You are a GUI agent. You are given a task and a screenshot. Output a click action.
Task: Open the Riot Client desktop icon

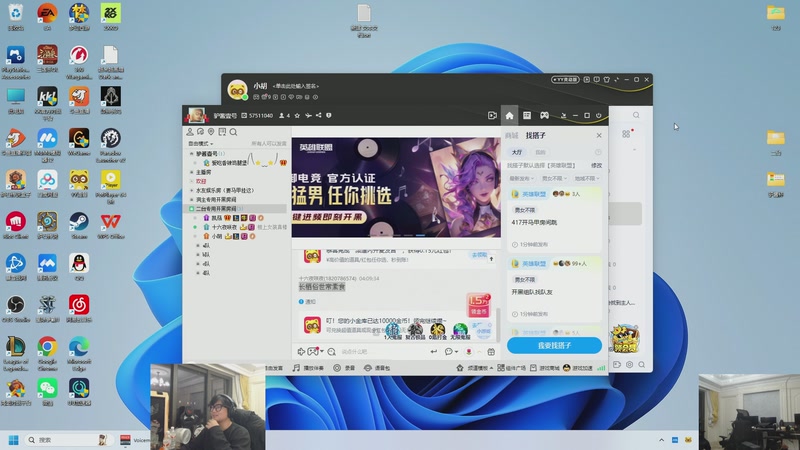click(16, 226)
